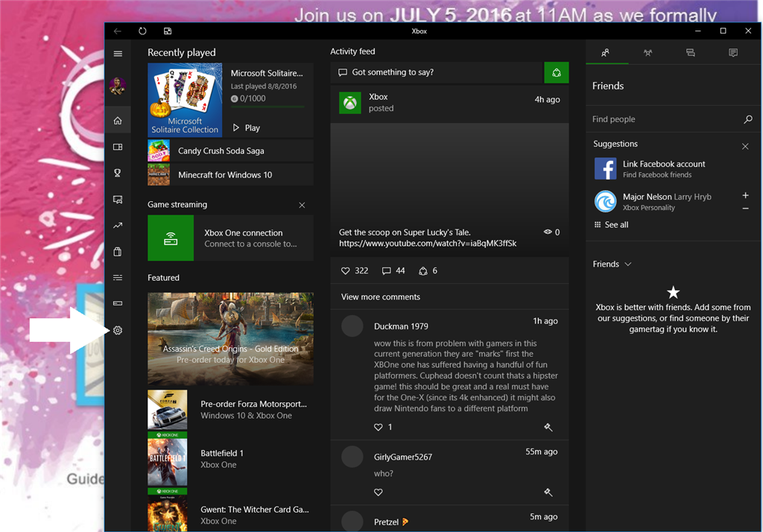This screenshot has height=532, width=763.
Task: Dismiss the Game streaming section with the X
Action: [303, 204]
